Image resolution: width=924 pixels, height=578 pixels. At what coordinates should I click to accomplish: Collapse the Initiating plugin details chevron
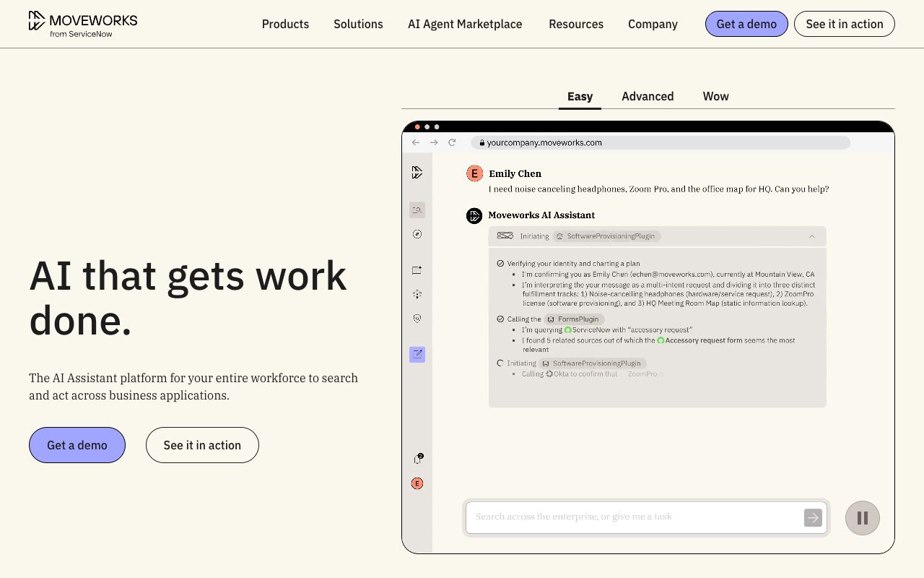tap(812, 236)
